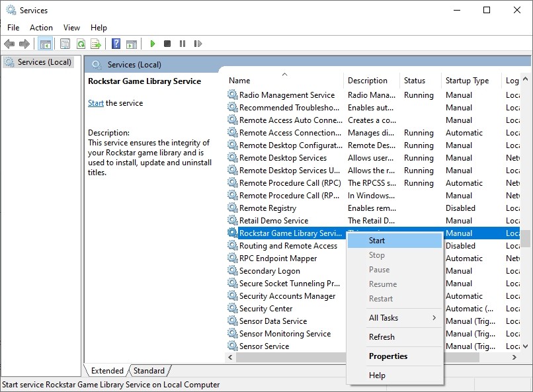Select the Routing and Remote Access service
533x392 pixels.
(x=288, y=246)
